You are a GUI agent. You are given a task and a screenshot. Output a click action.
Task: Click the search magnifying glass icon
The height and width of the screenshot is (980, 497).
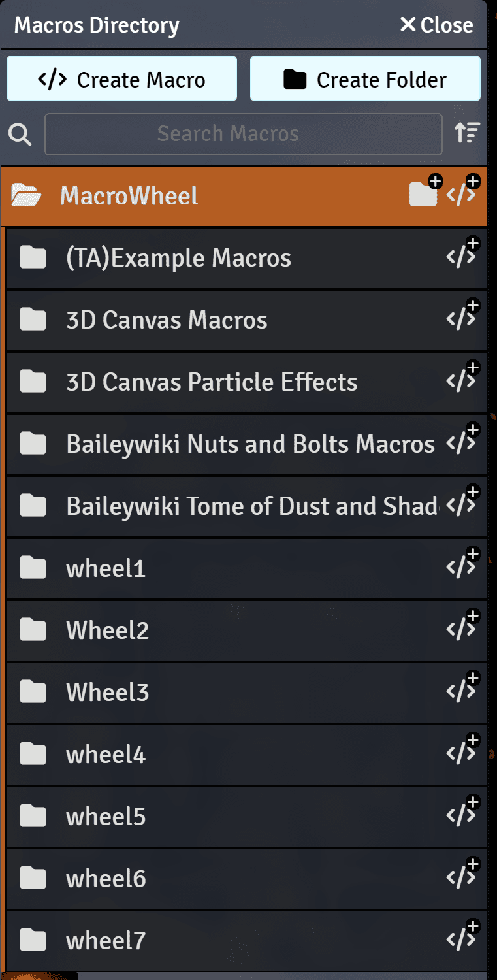20,134
